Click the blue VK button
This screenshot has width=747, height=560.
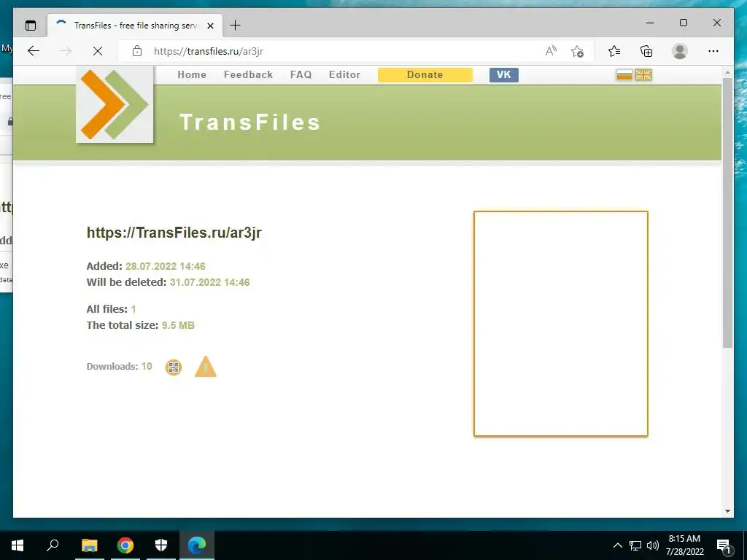click(503, 75)
